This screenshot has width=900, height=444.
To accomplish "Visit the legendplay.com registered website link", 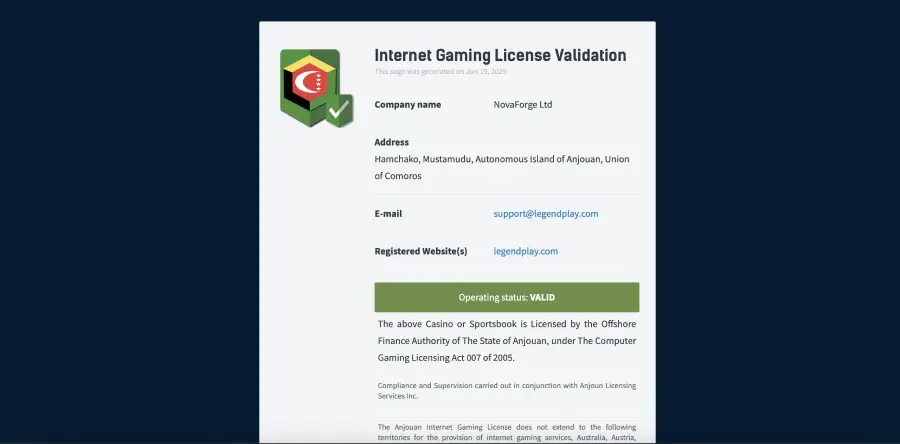I will click(x=526, y=251).
